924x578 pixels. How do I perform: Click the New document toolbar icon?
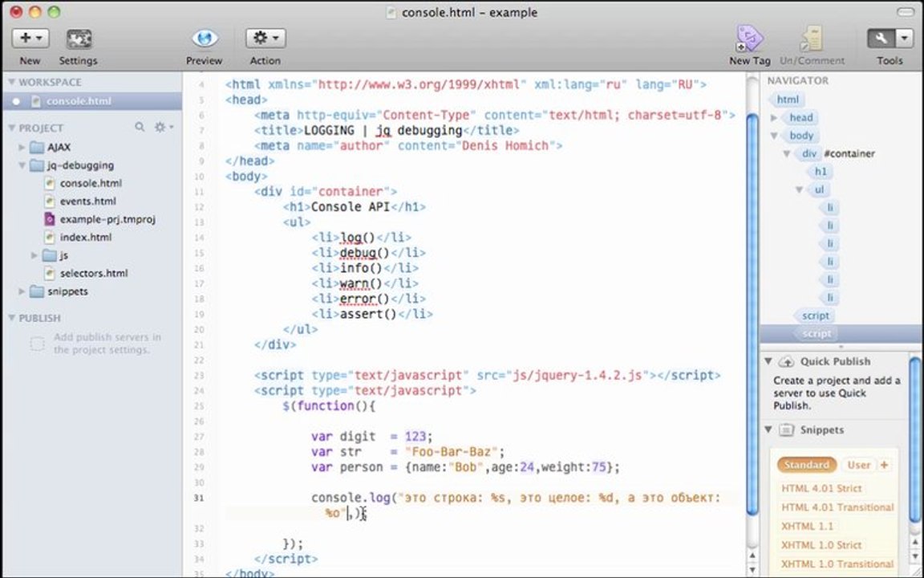coord(30,39)
